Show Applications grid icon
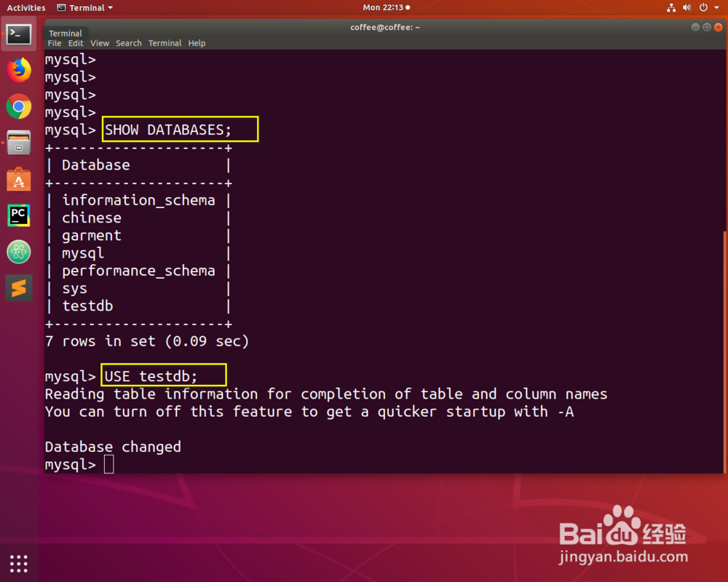728x582 pixels. [x=19, y=564]
